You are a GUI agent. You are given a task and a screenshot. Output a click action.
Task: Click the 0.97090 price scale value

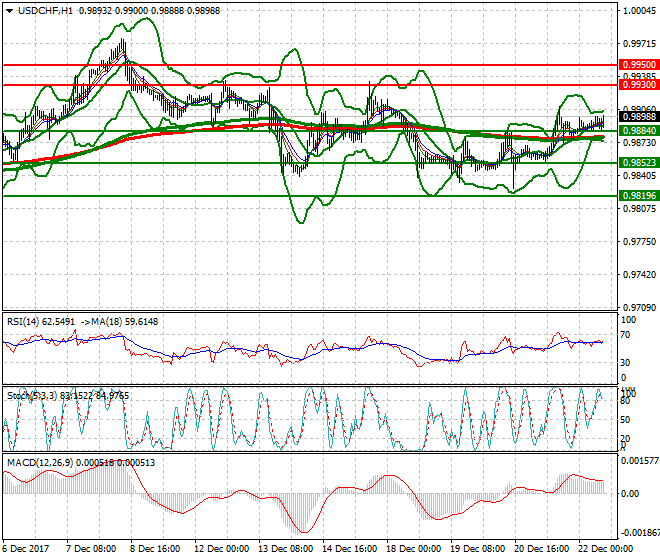(639, 308)
